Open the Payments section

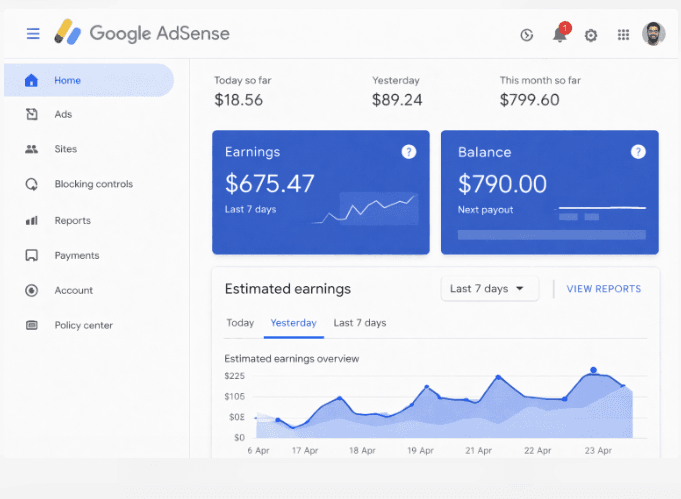pos(77,255)
